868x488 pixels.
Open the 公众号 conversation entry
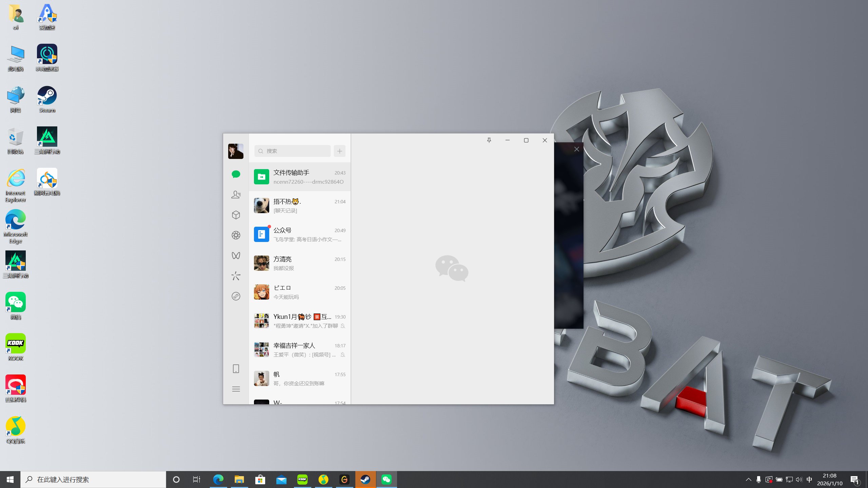pos(300,235)
